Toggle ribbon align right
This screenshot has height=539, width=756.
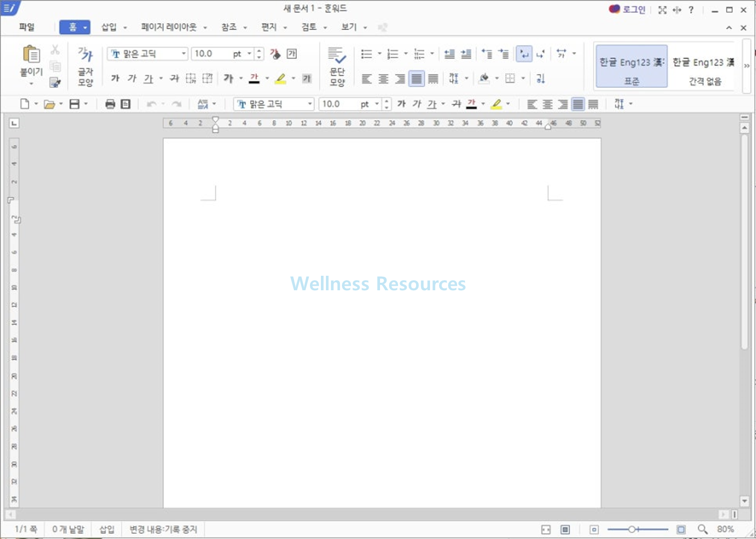[x=400, y=79]
